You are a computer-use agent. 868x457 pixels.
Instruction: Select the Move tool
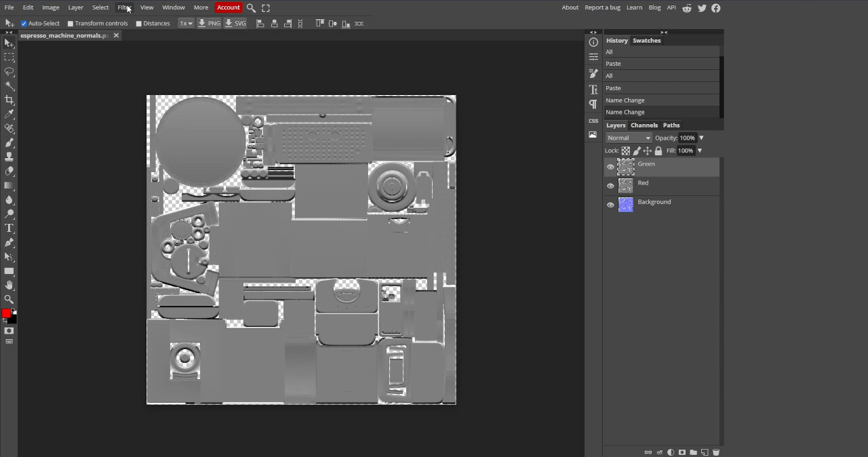tap(9, 43)
